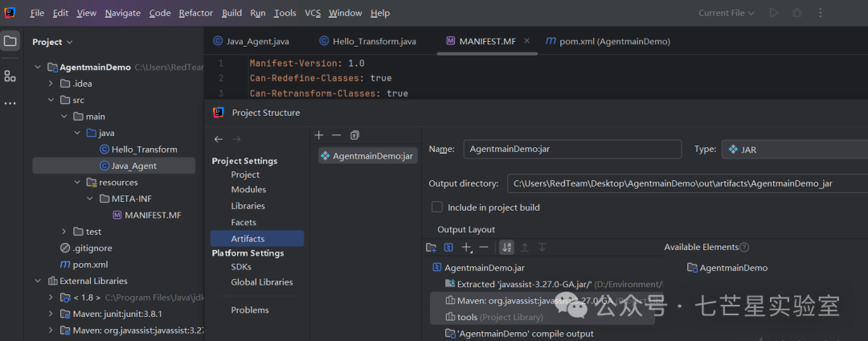Collapse the resources folder
Viewport: 868px width, 341px height.
(x=77, y=182)
